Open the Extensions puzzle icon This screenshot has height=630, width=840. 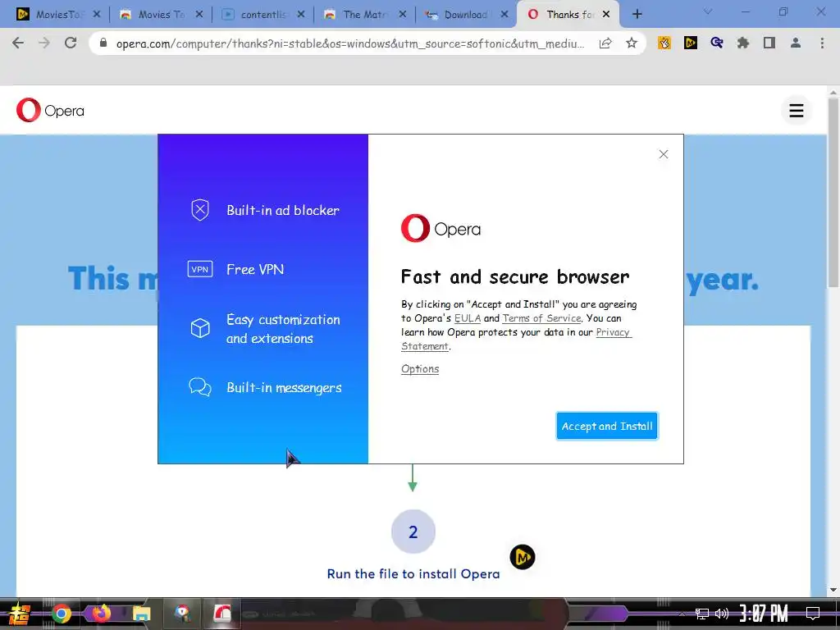(x=743, y=43)
